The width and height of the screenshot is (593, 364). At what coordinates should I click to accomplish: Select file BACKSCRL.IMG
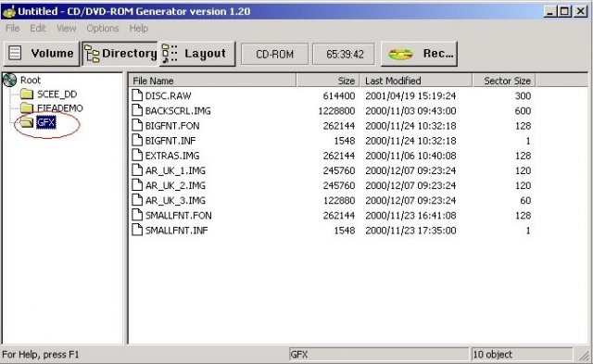point(178,111)
